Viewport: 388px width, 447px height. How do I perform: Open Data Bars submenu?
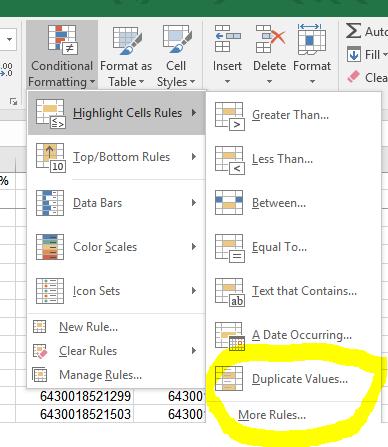click(116, 203)
